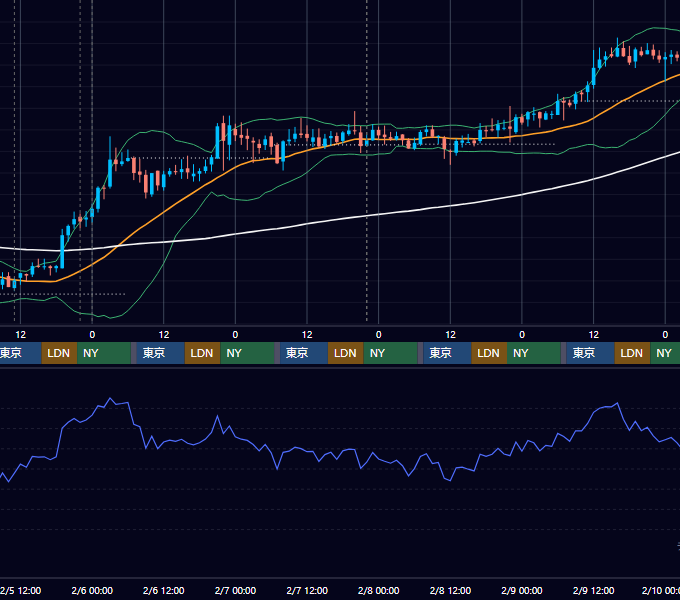The width and height of the screenshot is (680, 600).
Task: Click the LDN session block after 2/8 12:00
Action: 489,353
